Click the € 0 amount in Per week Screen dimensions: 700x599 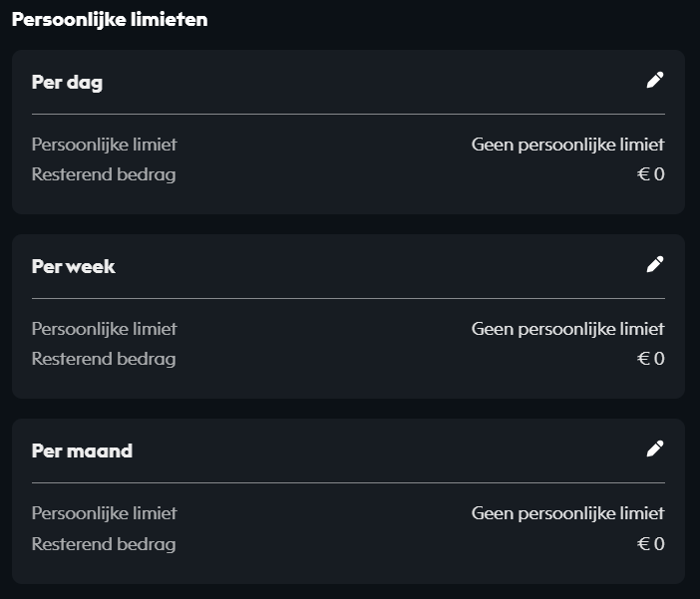click(x=651, y=359)
